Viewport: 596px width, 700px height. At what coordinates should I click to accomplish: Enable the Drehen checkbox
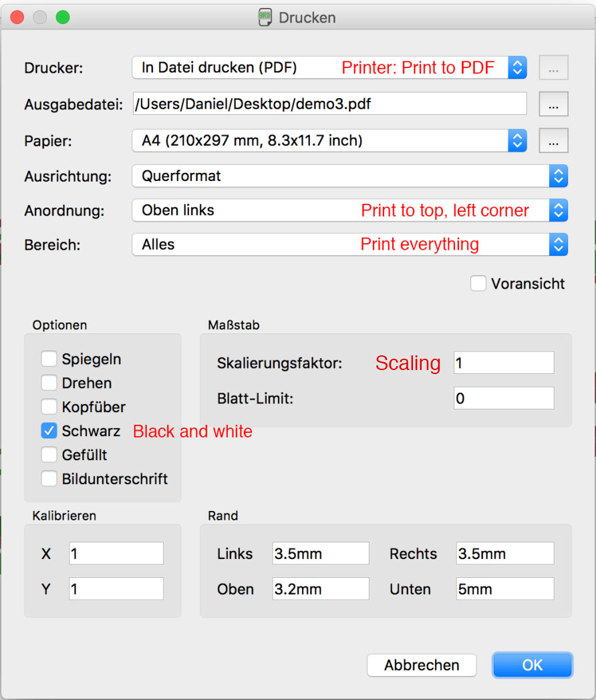tap(49, 383)
